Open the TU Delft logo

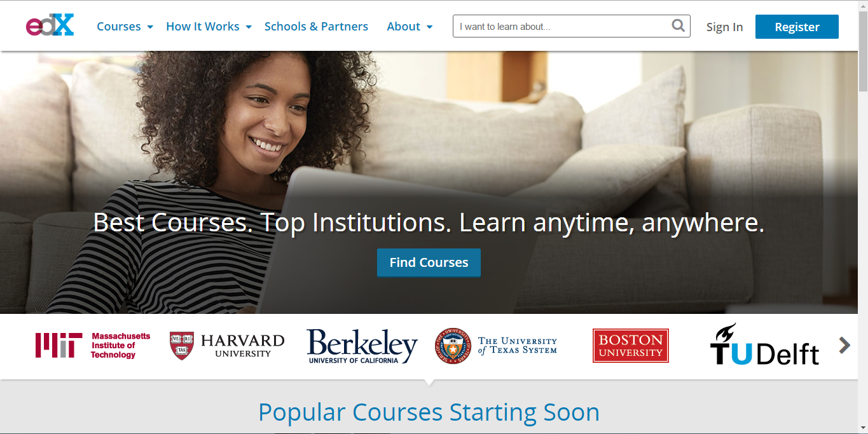tap(765, 344)
